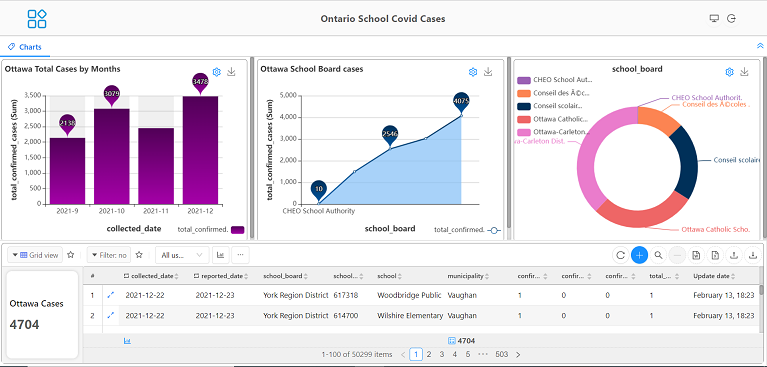
Task: Collapse the charts panel with chevron
Action: pos(760,46)
